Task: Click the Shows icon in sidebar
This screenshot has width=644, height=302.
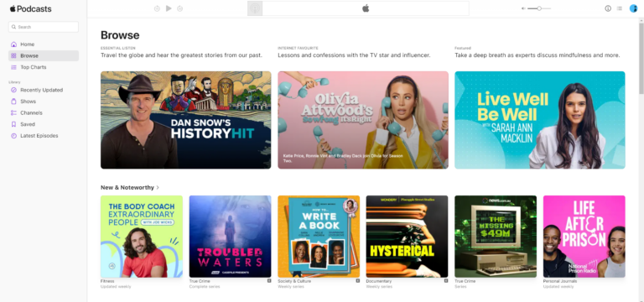Action: click(x=13, y=102)
